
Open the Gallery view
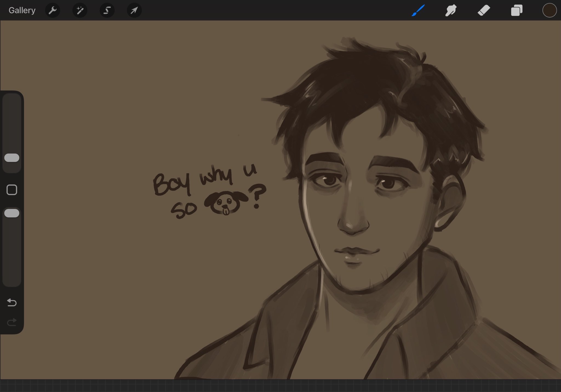(22, 10)
